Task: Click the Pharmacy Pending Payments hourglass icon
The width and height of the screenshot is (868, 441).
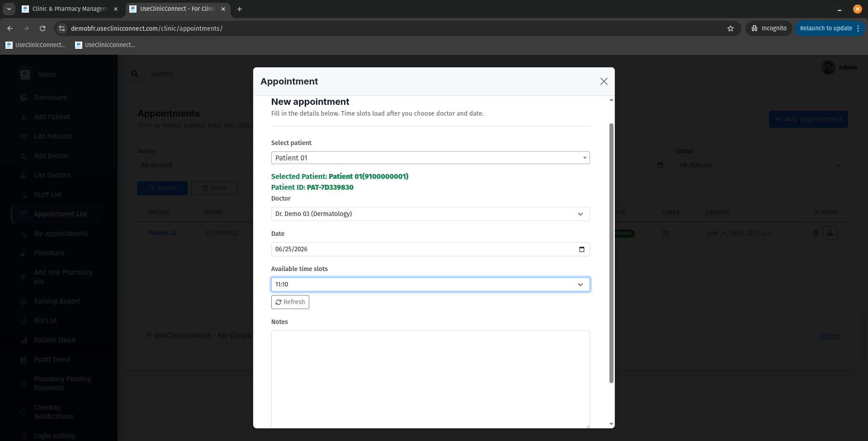Action: [x=24, y=384]
